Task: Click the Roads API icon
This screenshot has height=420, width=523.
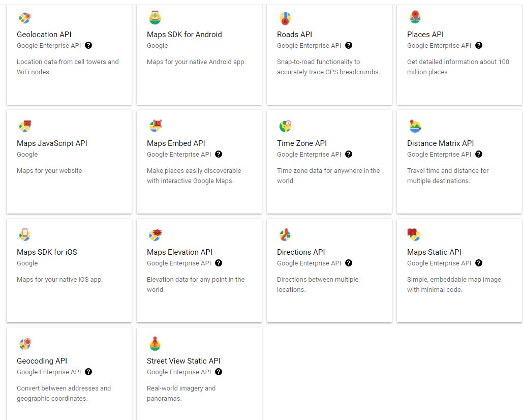Action: tap(285, 18)
